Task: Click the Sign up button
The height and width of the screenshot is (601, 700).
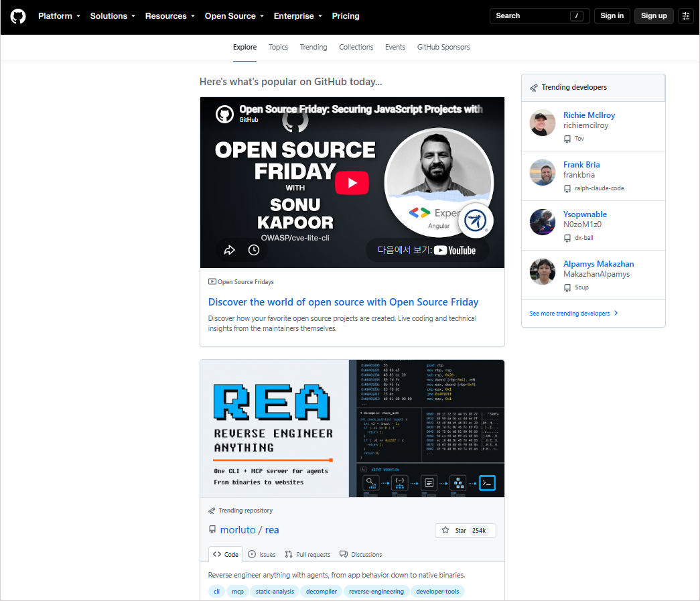Action: click(654, 16)
